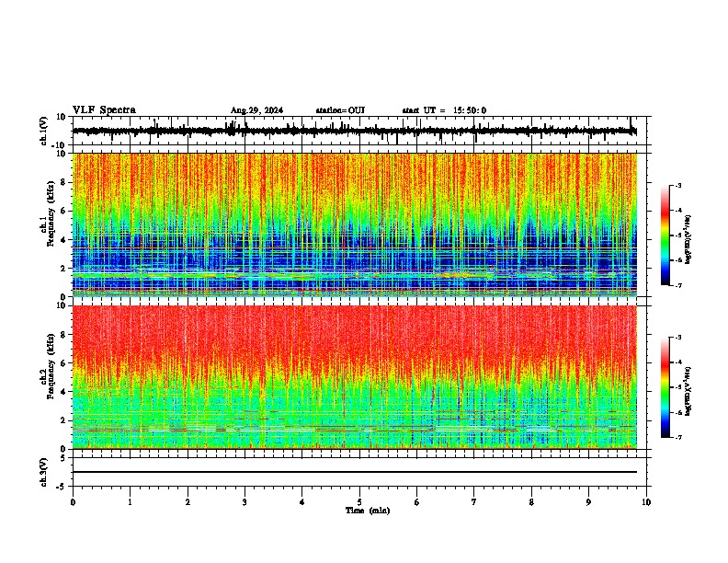Click the ch.2 "Frequency (kHz)" axis label
The image size is (728, 563).
[51, 366]
